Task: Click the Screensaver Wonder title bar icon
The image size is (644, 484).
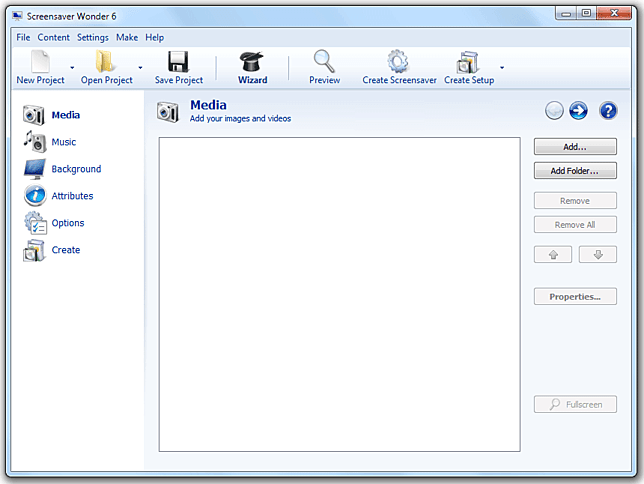Action: pyautogui.click(x=17, y=16)
